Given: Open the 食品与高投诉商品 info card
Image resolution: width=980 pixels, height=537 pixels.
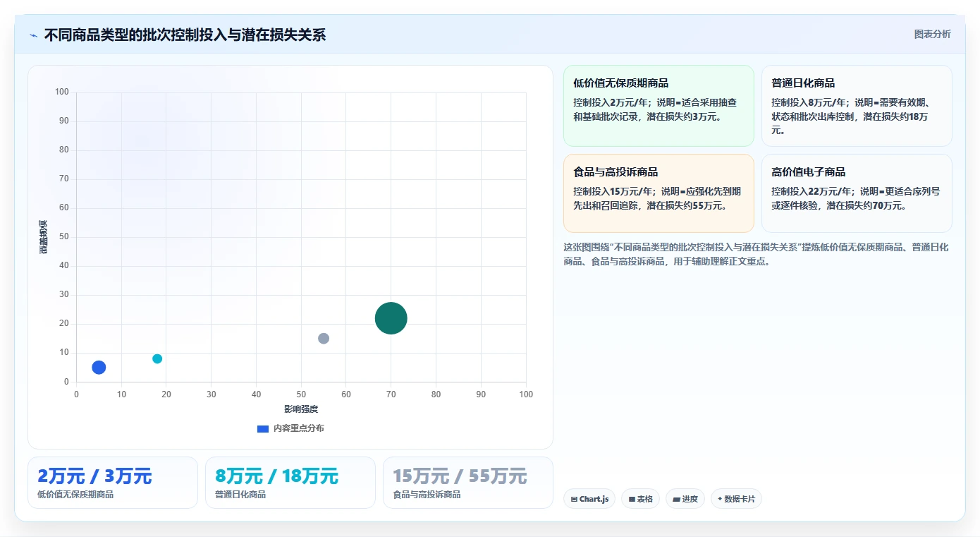Looking at the screenshot, I should (x=659, y=193).
